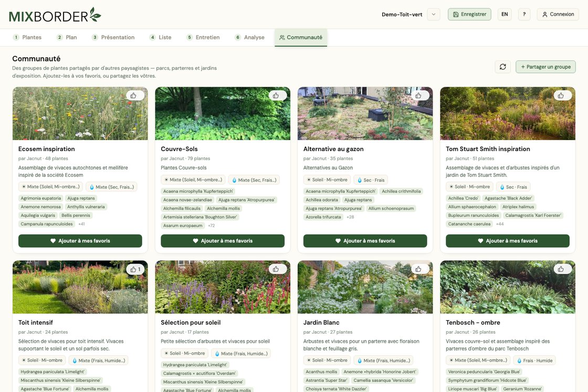Click the Enregistrer save button
This screenshot has height=392, width=588.
469,14
